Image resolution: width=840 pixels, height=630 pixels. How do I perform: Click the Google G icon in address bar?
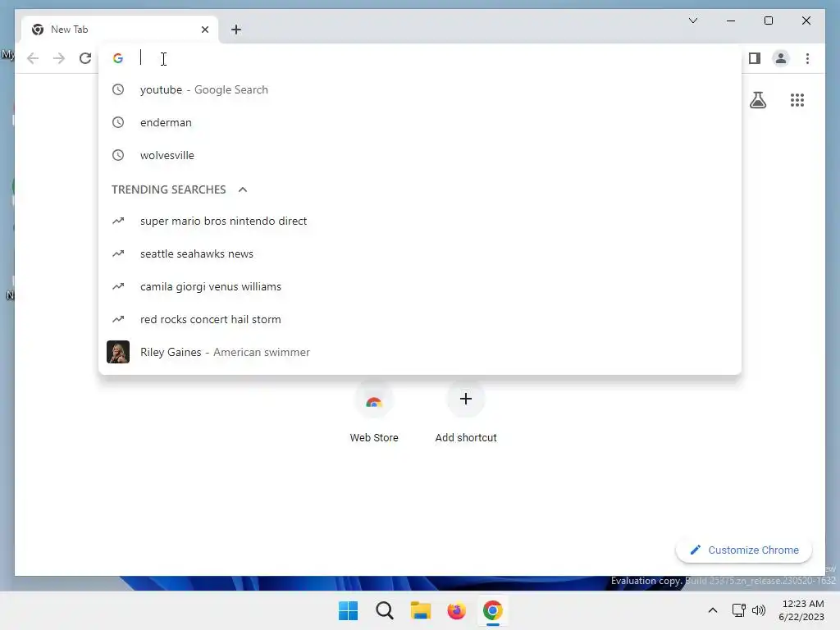(x=118, y=58)
